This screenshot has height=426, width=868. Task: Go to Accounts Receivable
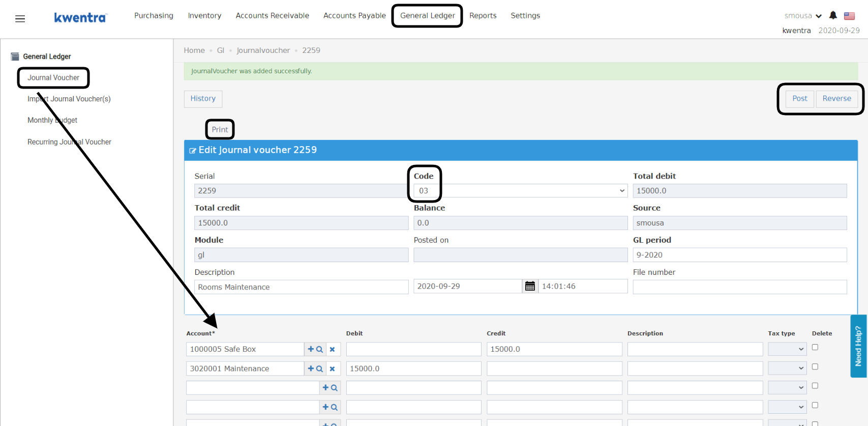click(x=273, y=16)
